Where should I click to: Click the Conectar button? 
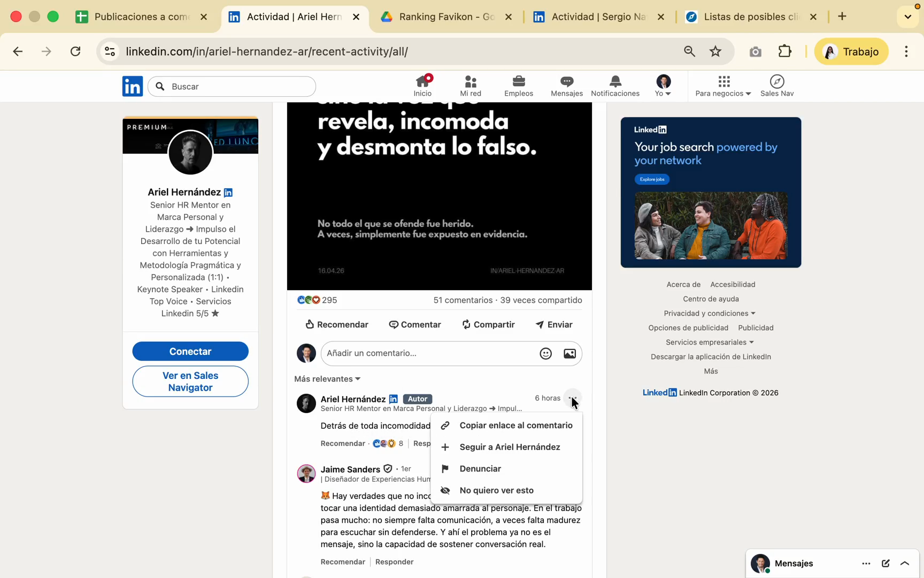point(190,352)
